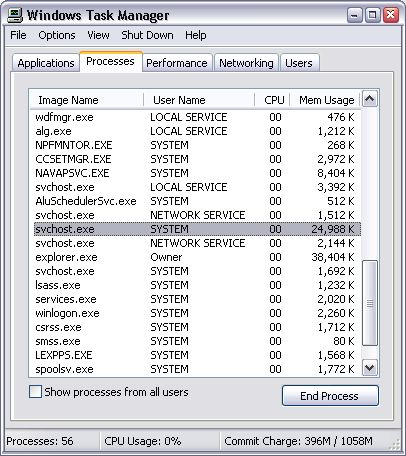Click the scroll up arrow button
This screenshot has width=406, height=456.
(x=370, y=99)
